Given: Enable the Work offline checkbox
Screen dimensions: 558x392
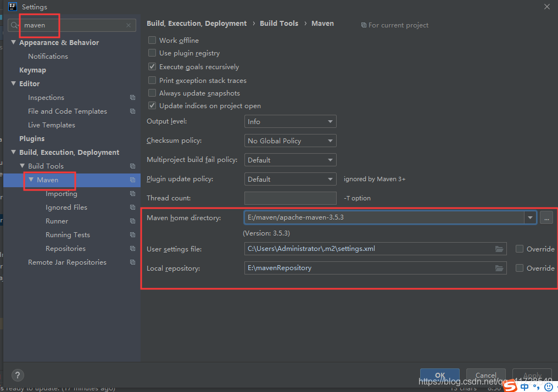Looking at the screenshot, I should click(152, 40).
